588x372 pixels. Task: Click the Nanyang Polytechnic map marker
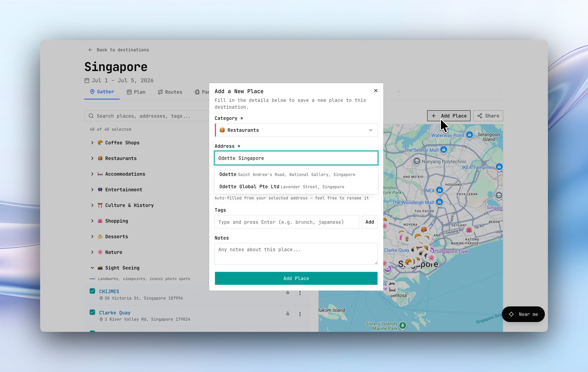click(x=417, y=161)
